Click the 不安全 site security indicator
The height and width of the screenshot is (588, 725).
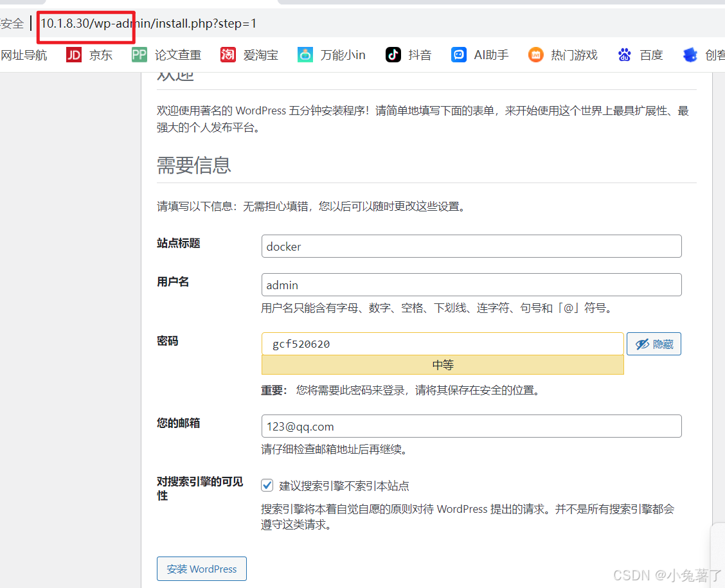(12, 23)
